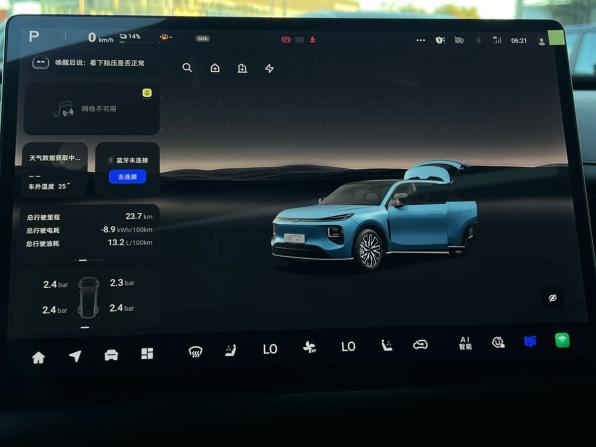Open driver seat heating/ventilation icon
596x447 pixels.
click(231, 350)
